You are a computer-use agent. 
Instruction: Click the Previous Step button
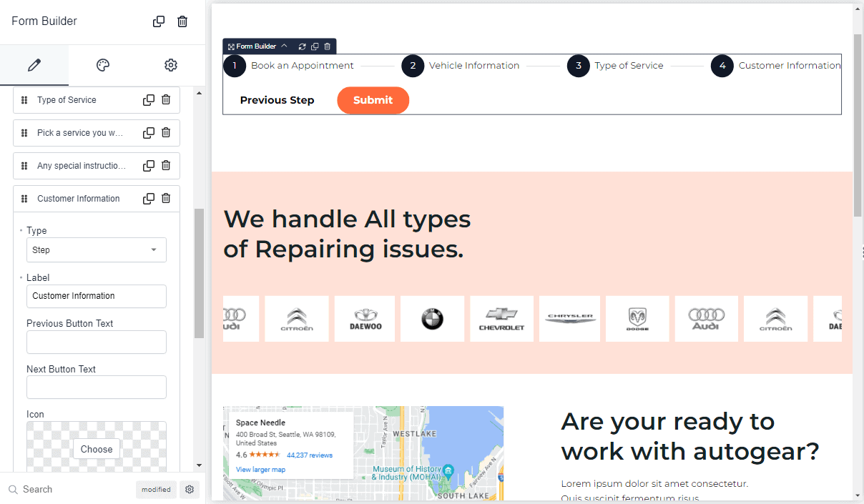tap(278, 100)
